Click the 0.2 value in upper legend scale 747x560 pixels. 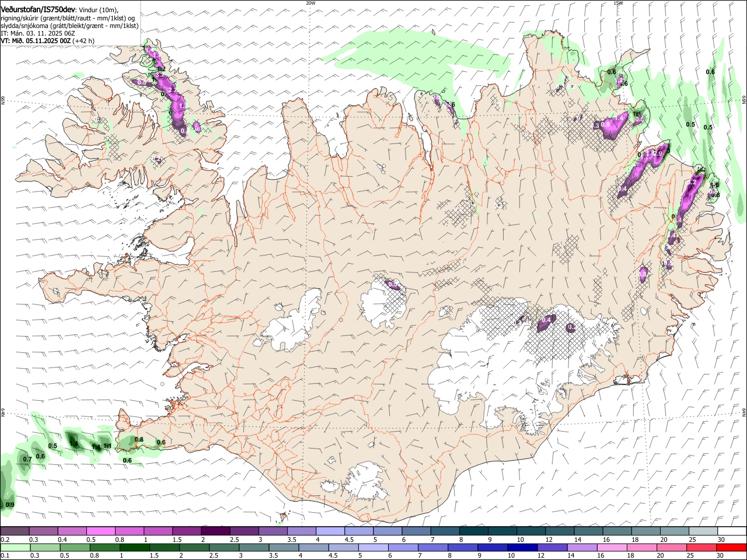[5, 540]
